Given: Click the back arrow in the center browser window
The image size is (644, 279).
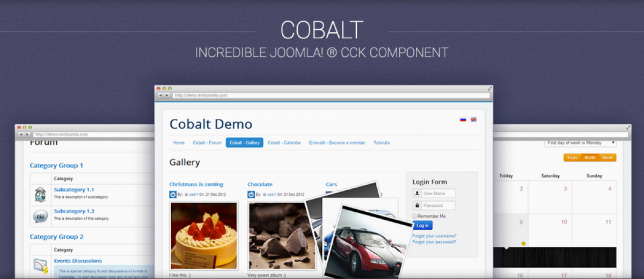Looking at the screenshot, I should point(160,95).
